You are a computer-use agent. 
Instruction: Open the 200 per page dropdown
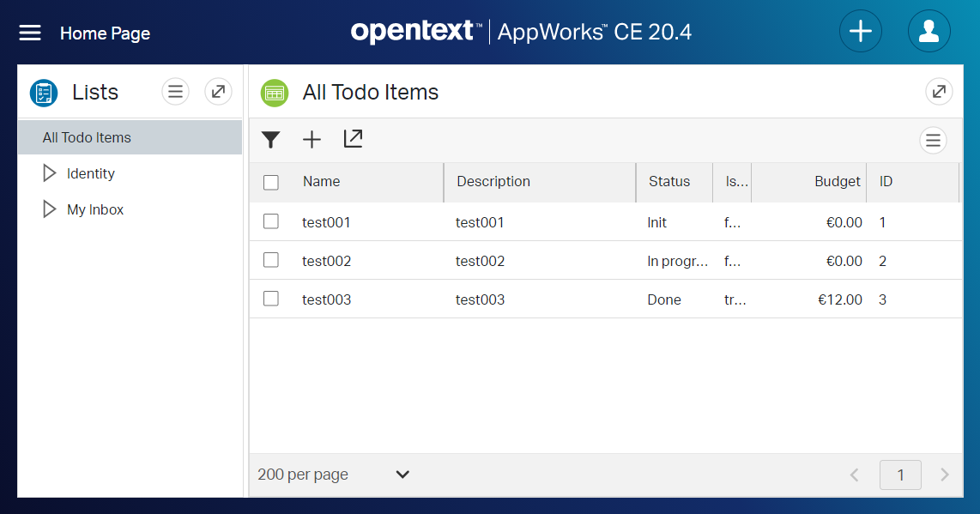(x=334, y=475)
